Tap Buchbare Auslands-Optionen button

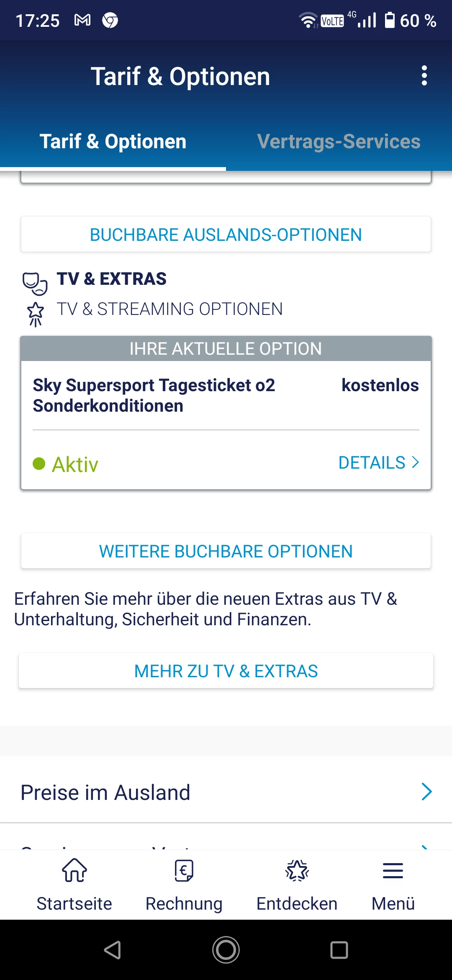pyautogui.click(x=226, y=235)
